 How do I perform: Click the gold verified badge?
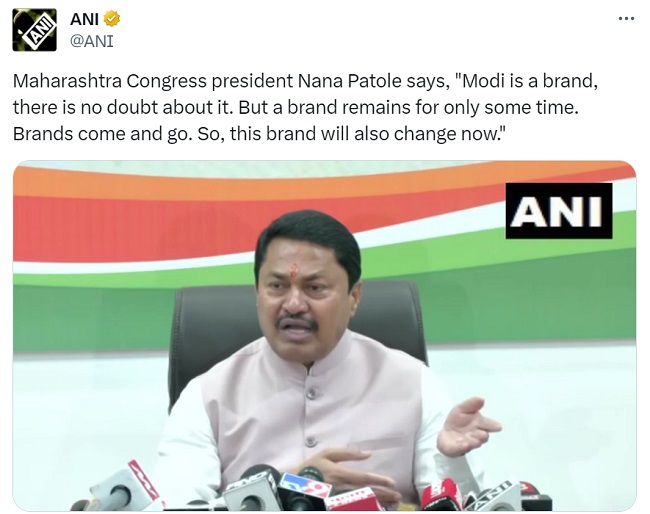tap(112, 19)
